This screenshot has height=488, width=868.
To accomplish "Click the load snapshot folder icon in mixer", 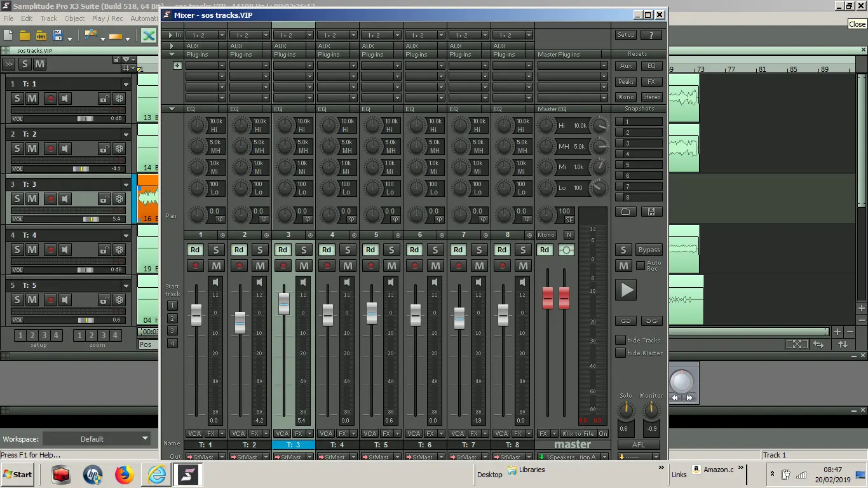I will click(625, 212).
